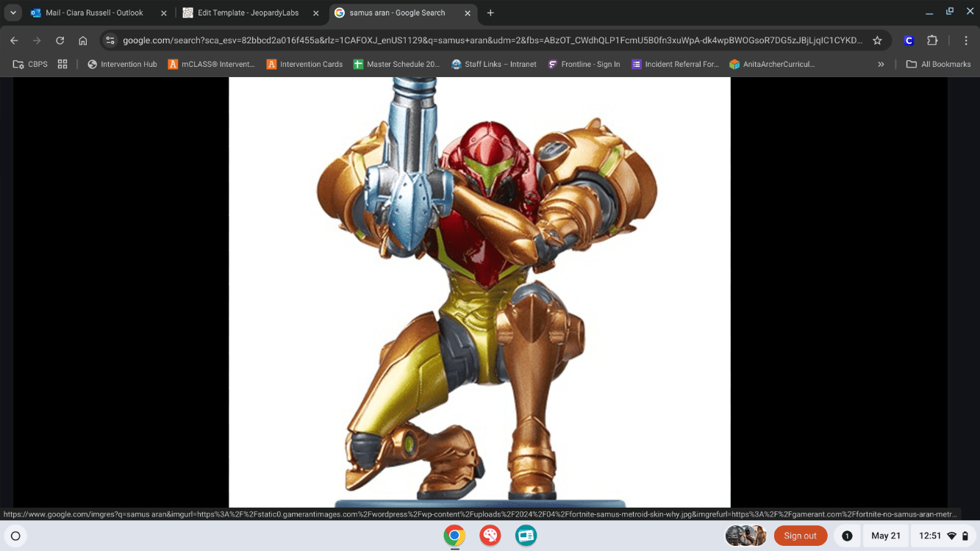
Task: Click the forward navigation arrow
Action: (37, 40)
